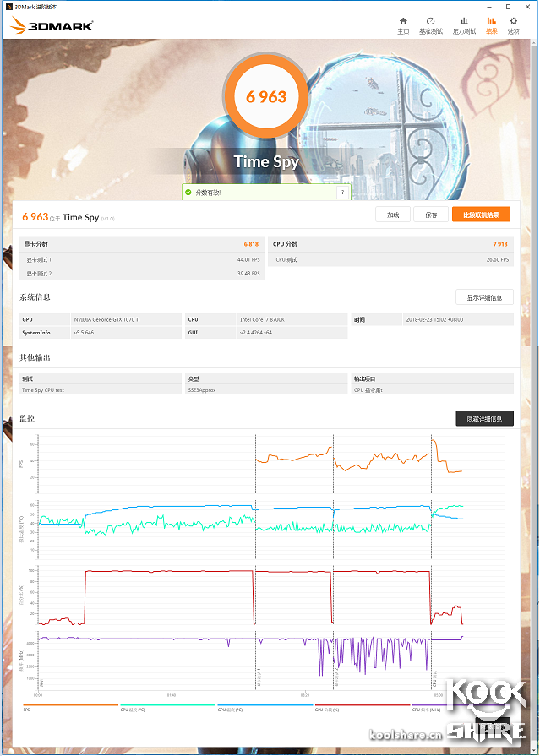Screen dimensions: 540x756
Task: Click the green score-valid checkmark icon
Action: click(x=188, y=193)
